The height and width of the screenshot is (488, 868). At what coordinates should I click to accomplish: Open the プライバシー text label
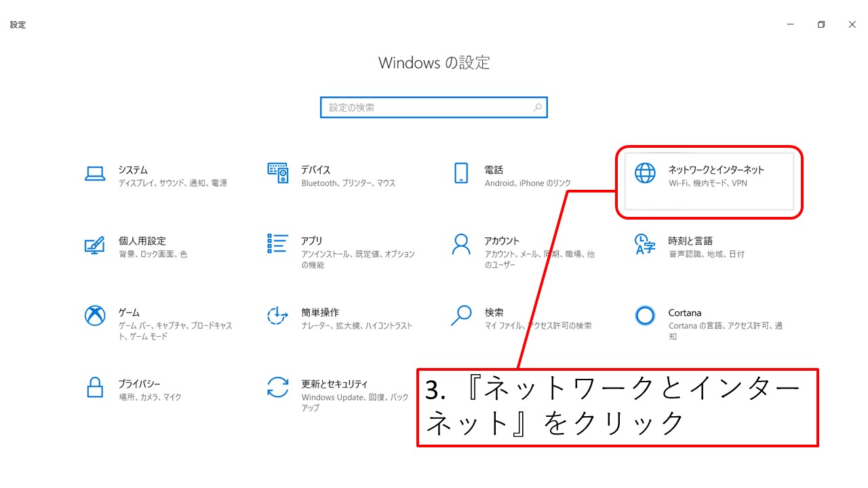coord(139,384)
